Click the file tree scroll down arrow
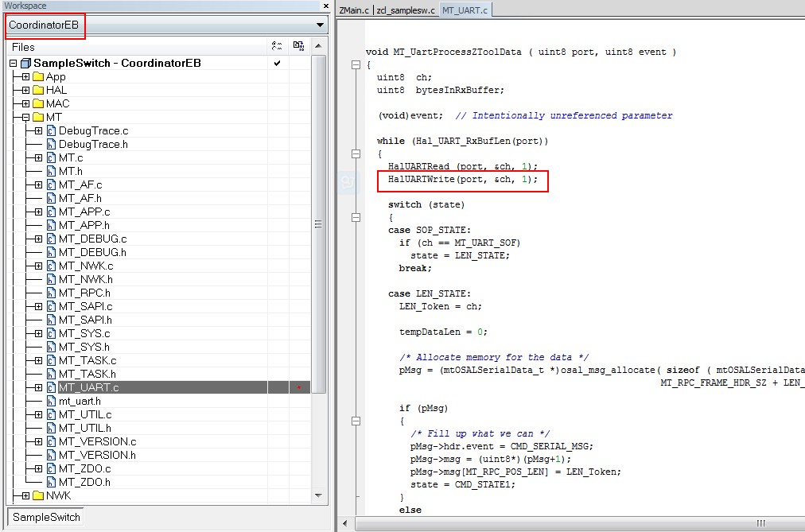This screenshot has height=532, width=805. coord(319,495)
